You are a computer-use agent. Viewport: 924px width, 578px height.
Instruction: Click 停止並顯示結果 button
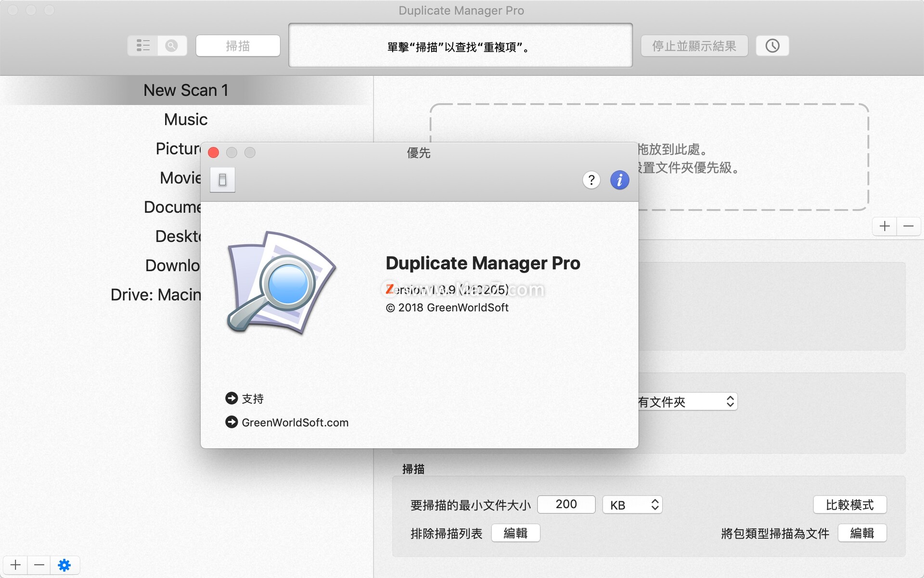(x=695, y=45)
